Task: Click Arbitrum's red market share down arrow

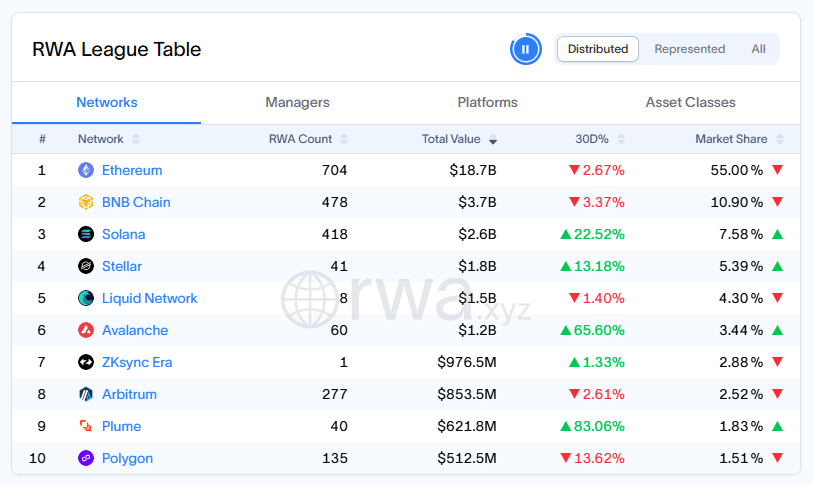Action: (777, 394)
